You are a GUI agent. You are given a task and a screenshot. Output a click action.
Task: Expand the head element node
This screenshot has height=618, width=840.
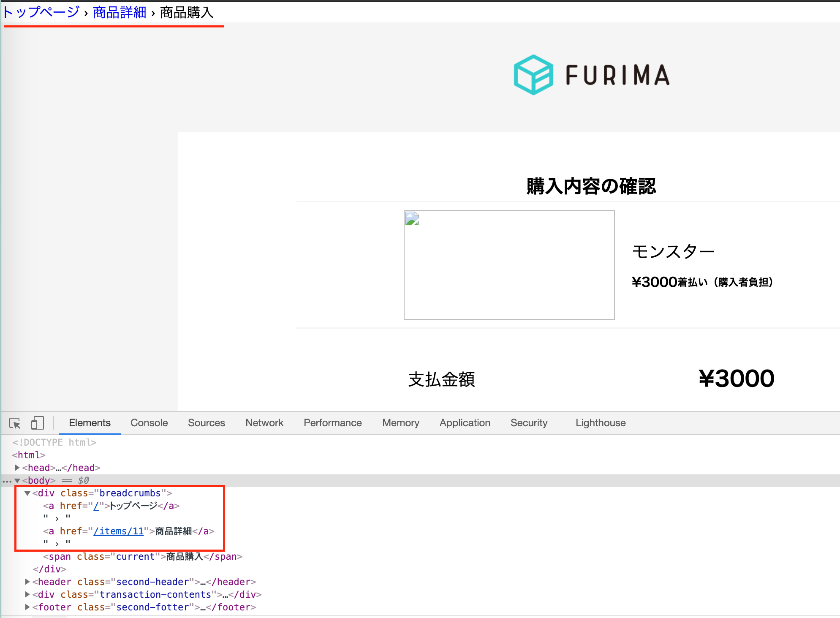(17, 468)
